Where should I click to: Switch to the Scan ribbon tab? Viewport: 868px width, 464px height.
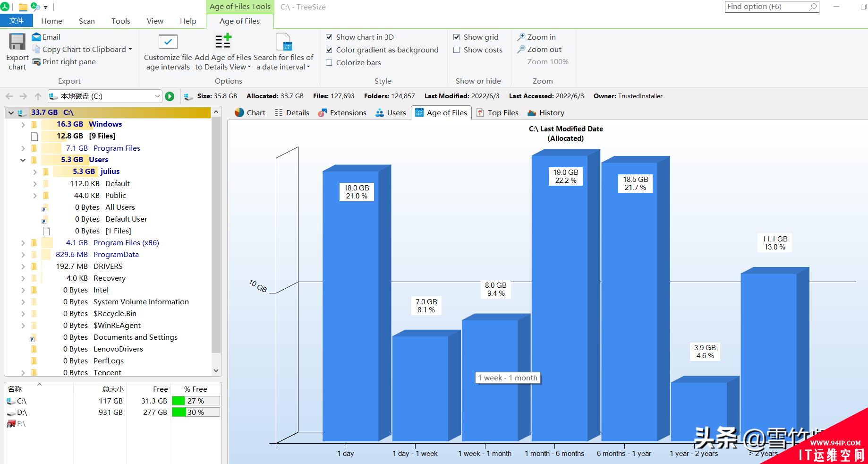pyautogui.click(x=87, y=21)
